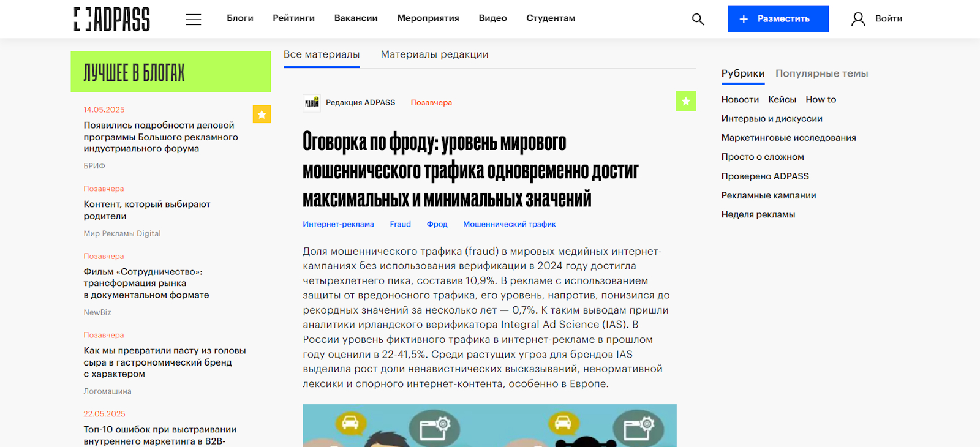
Task: Open the article headline Оговорка по фроду
Action: click(470, 170)
